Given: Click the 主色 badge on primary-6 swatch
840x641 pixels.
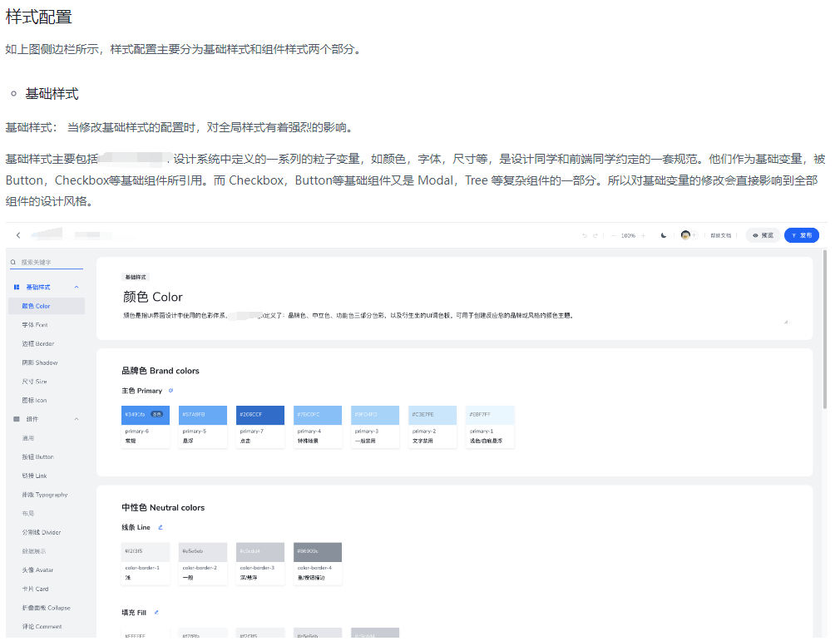Looking at the screenshot, I should pyautogui.click(x=157, y=414).
